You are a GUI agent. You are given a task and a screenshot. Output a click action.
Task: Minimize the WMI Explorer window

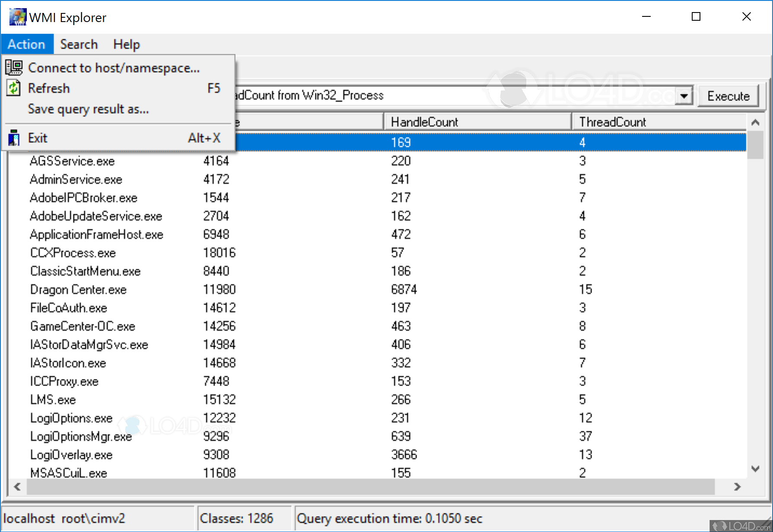[x=646, y=17]
